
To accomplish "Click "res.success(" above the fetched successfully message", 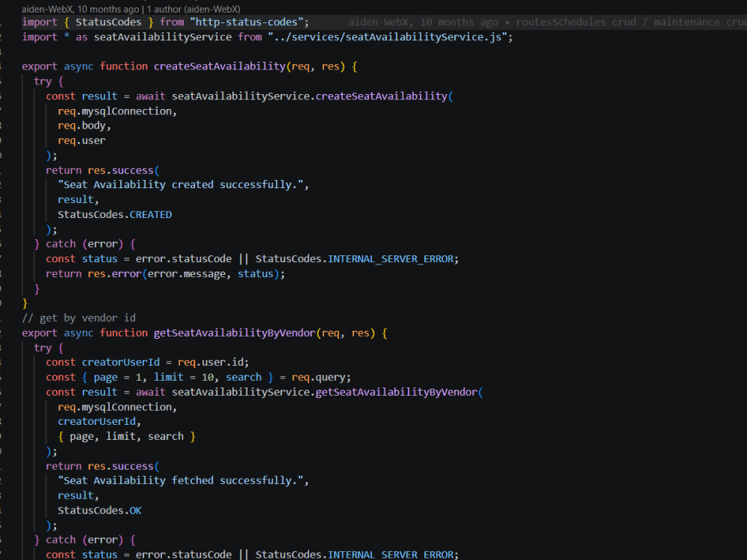I will [x=123, y=466].
